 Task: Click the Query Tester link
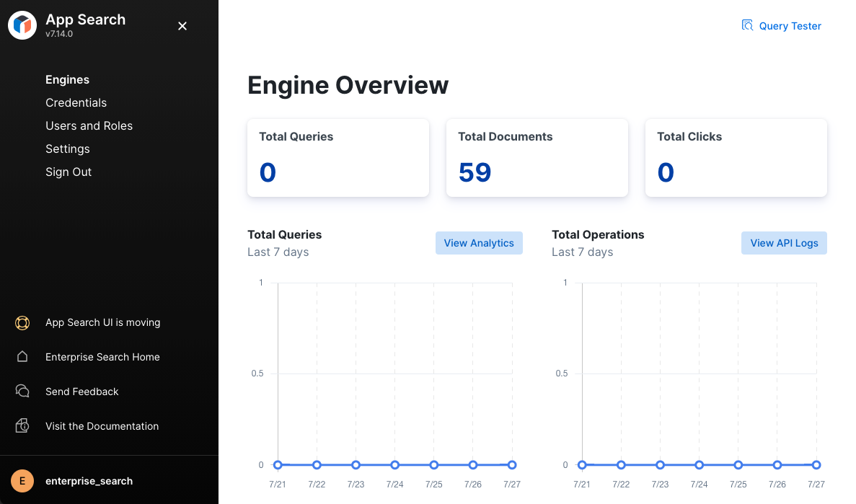[790, 25]
